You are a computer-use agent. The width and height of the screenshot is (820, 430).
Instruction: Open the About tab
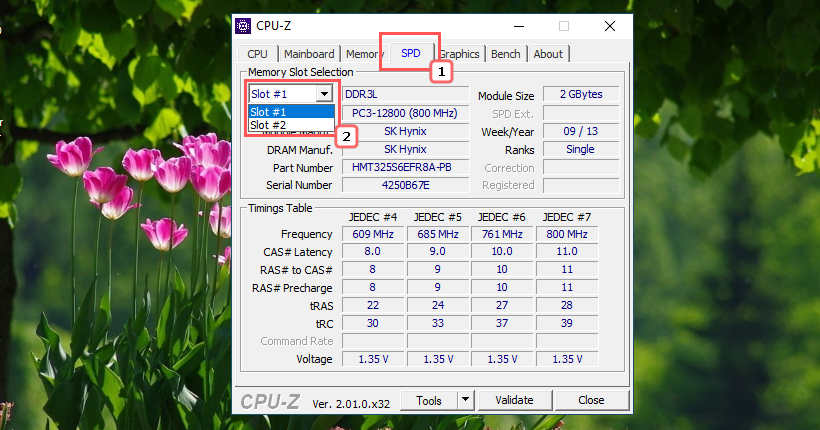coord(548,54)
